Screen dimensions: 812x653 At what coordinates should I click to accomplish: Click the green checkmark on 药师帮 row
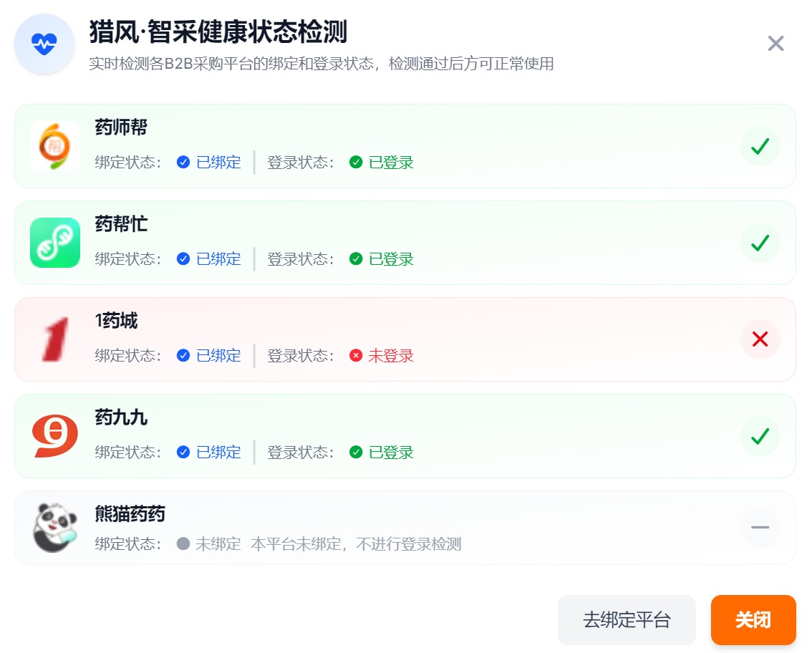tap(760, 146)
